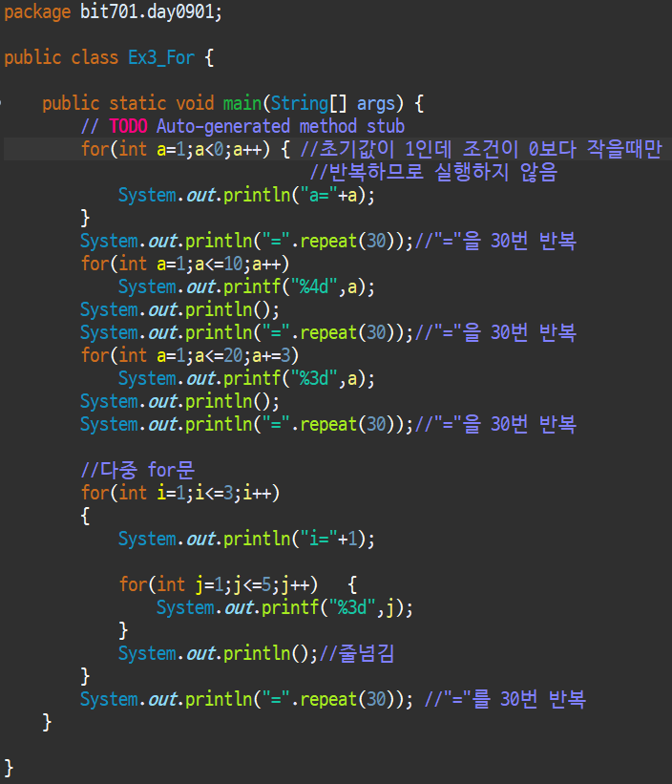The width and height of the screenshot is (672, 784).
Task: Click the //줄넘김 comment after println()
Action: pos(356,653)
